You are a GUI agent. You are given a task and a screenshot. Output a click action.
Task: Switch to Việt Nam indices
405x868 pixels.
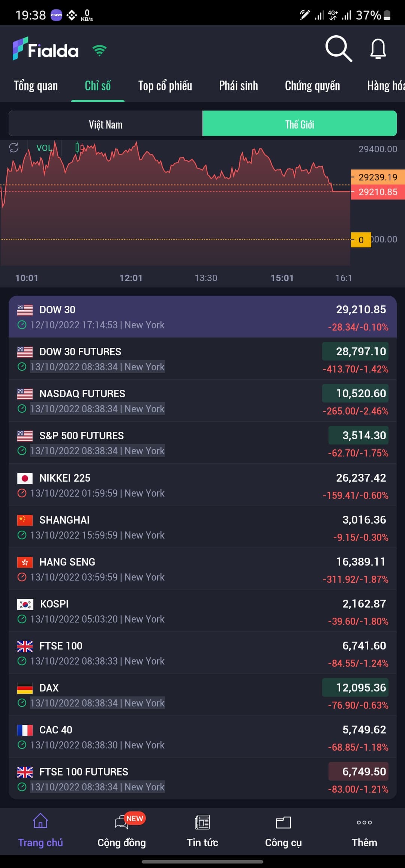106,124
